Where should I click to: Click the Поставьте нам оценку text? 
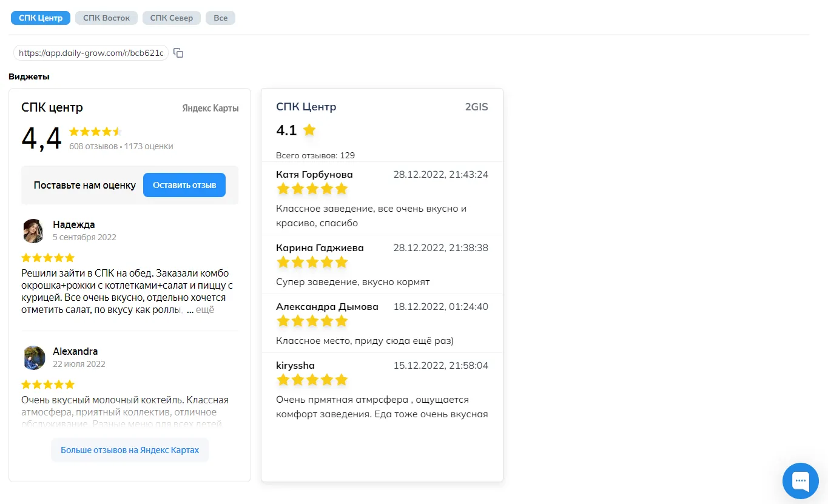pos(85,185)
